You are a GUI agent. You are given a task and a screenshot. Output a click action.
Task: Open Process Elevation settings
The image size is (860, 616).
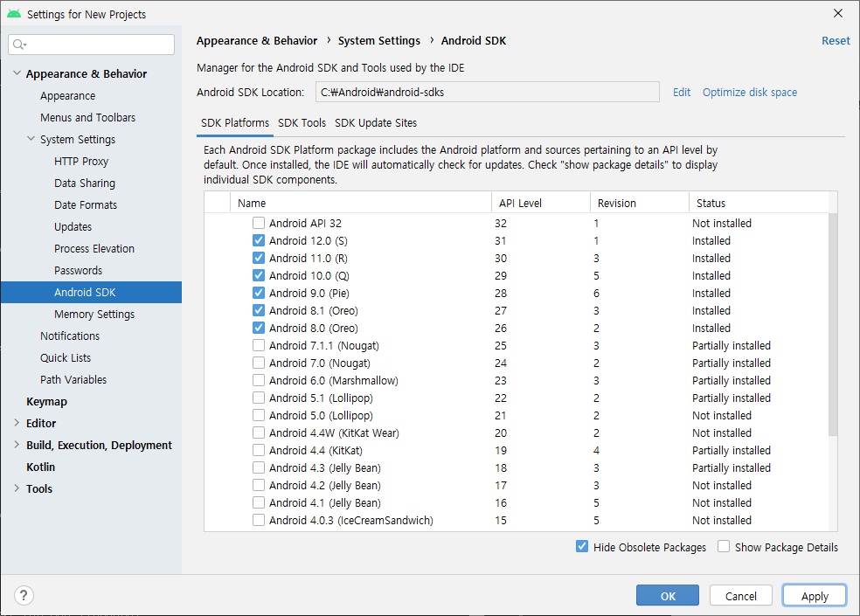coord(94,248)
